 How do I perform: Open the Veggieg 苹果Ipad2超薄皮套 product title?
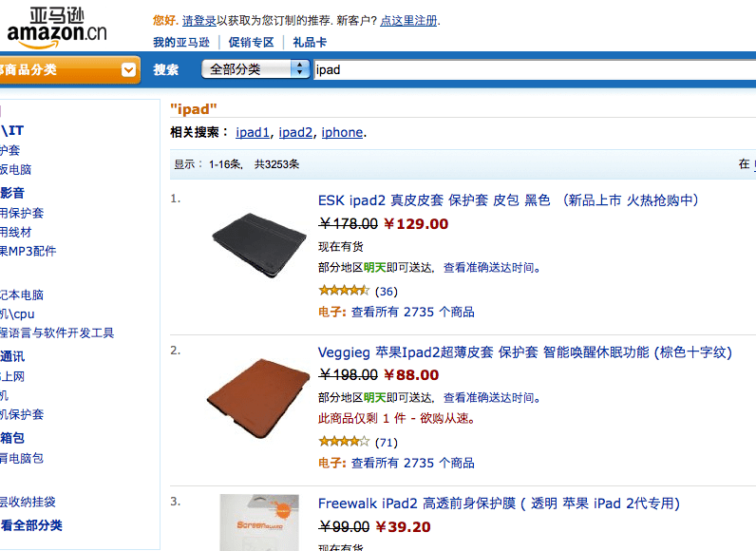point(525,352)
